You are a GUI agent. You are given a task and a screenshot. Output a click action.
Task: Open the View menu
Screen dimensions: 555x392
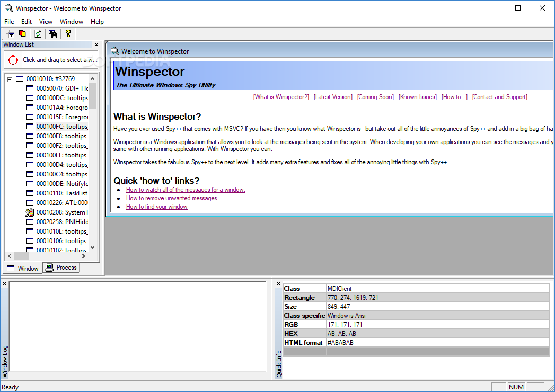point(46,22)
